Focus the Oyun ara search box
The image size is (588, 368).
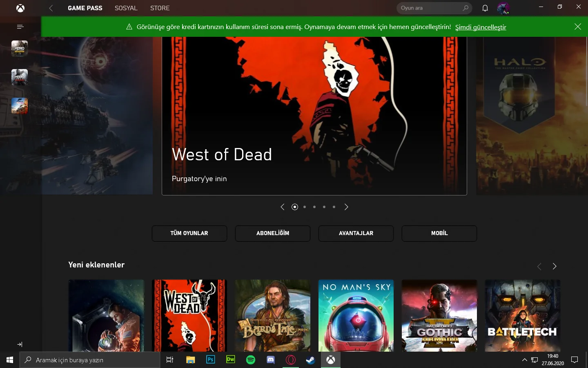tap(434, 8)
